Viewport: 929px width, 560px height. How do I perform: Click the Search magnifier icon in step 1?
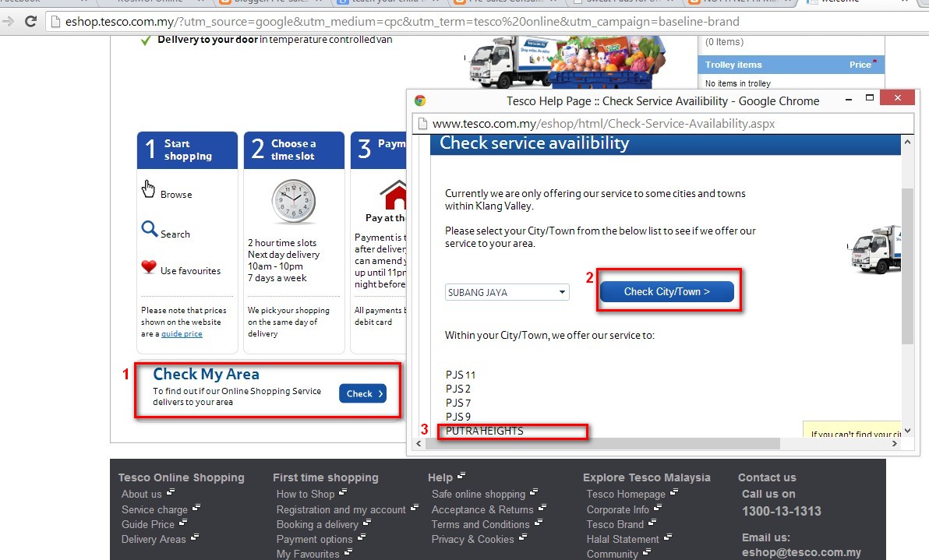(x=148, y=230)
